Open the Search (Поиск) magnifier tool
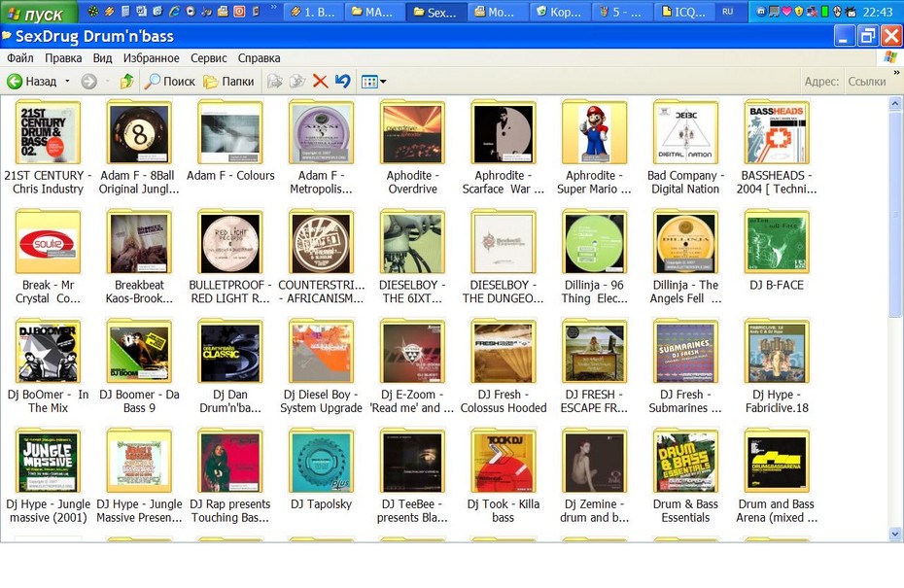 click(169, 82)
